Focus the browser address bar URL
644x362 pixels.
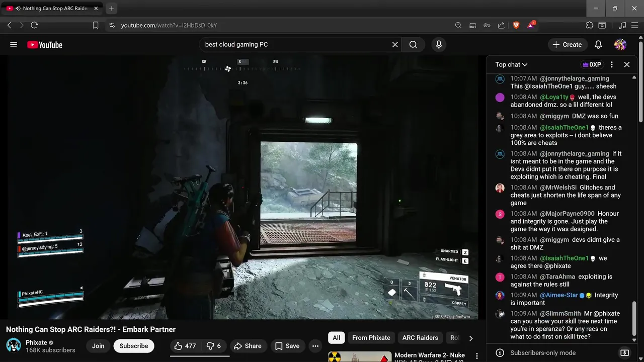point(169,25)
